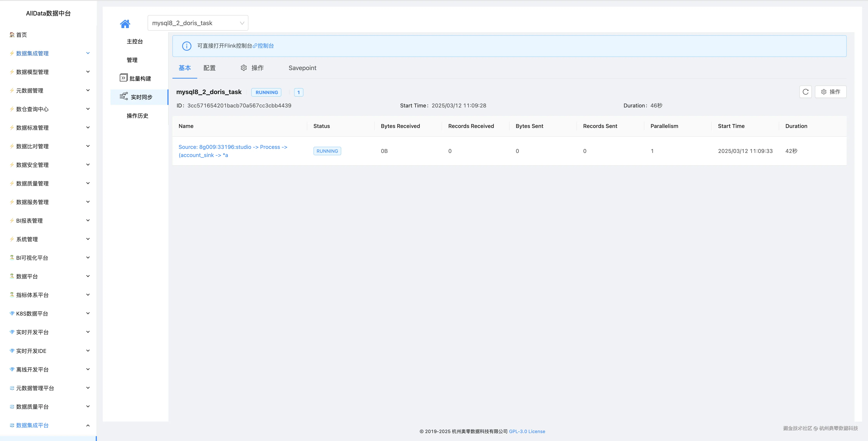Expand the 系统管理 menu chevron

[x=88, y=239]
